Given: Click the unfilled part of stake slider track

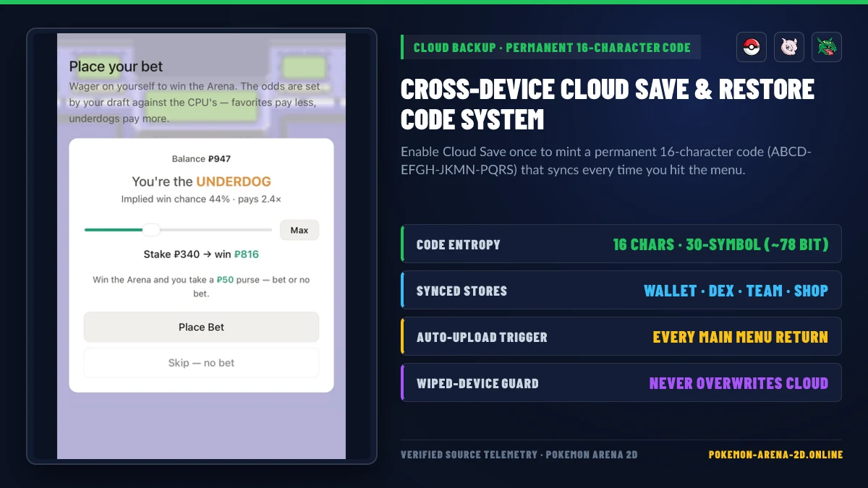Looking at the screenshot, I should (x=216, y=230).
